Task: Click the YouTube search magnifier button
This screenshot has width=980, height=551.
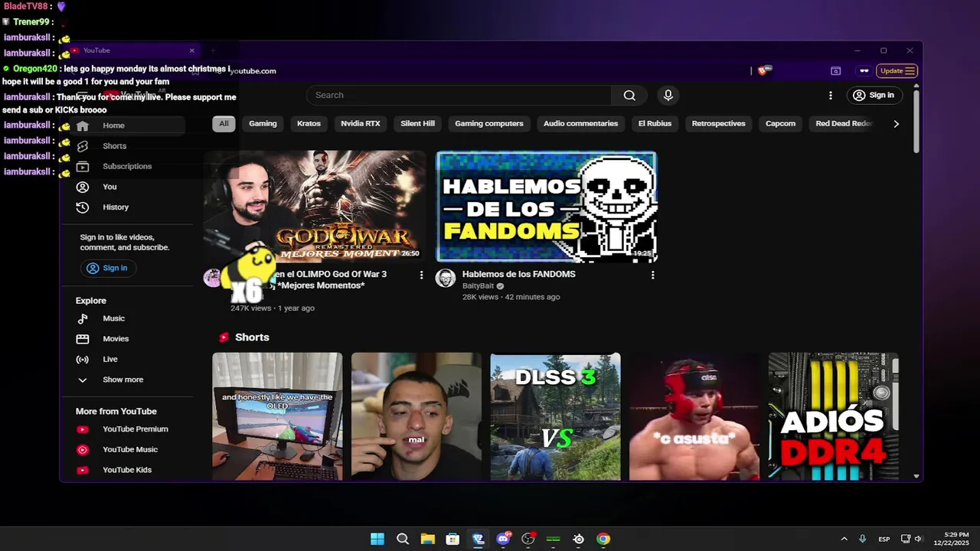Action: [629, 95]
